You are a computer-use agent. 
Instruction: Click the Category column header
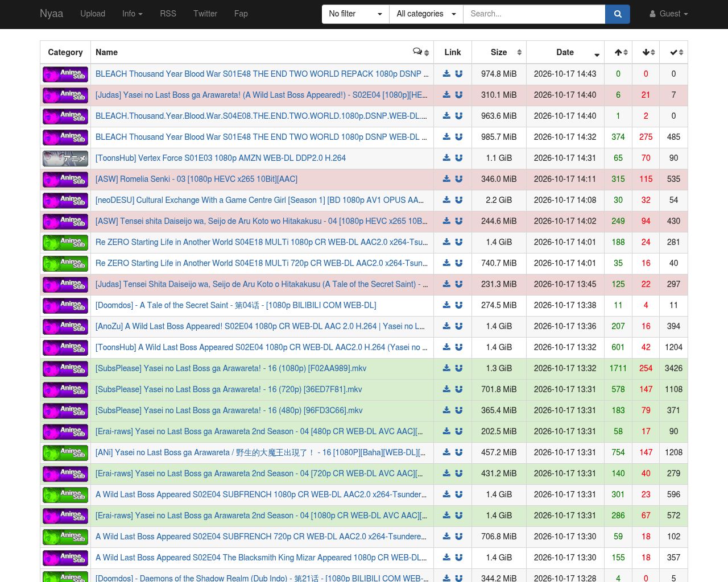(65, 52)
